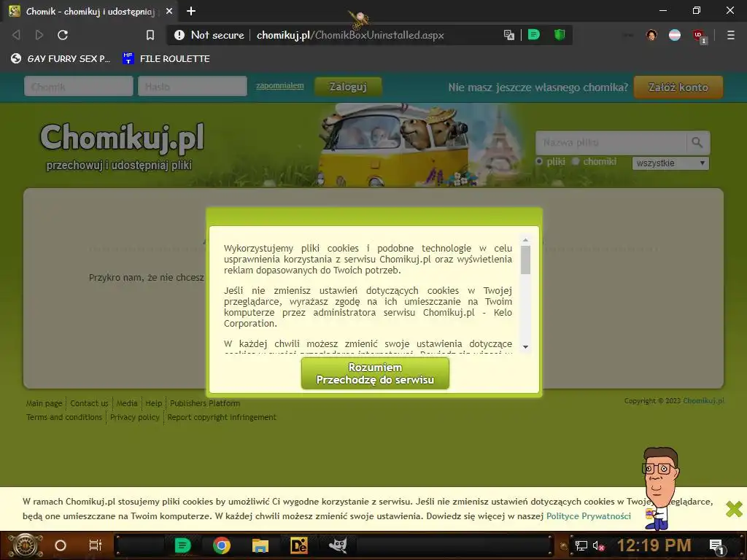Open the portrait avatar extension icon

(x=651, y=35)
